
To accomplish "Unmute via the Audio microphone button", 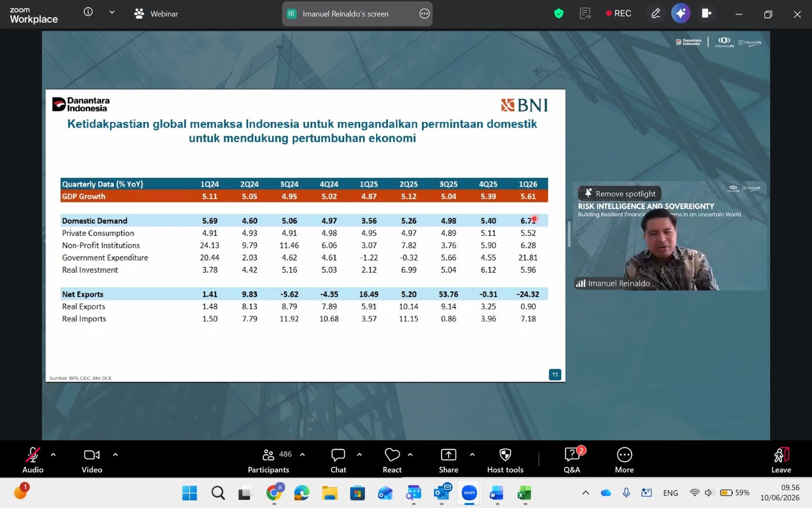I will [33, 460].
